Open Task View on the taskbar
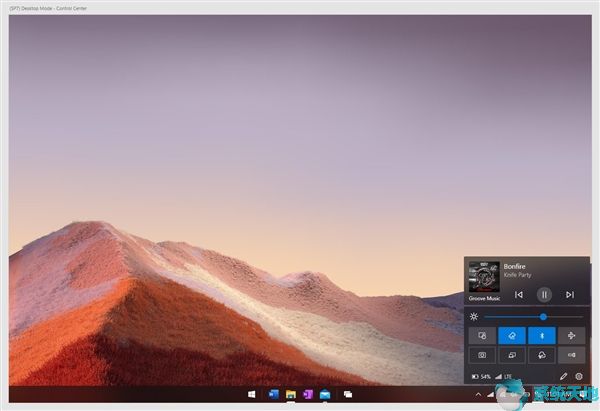 [x=348, y=394]
